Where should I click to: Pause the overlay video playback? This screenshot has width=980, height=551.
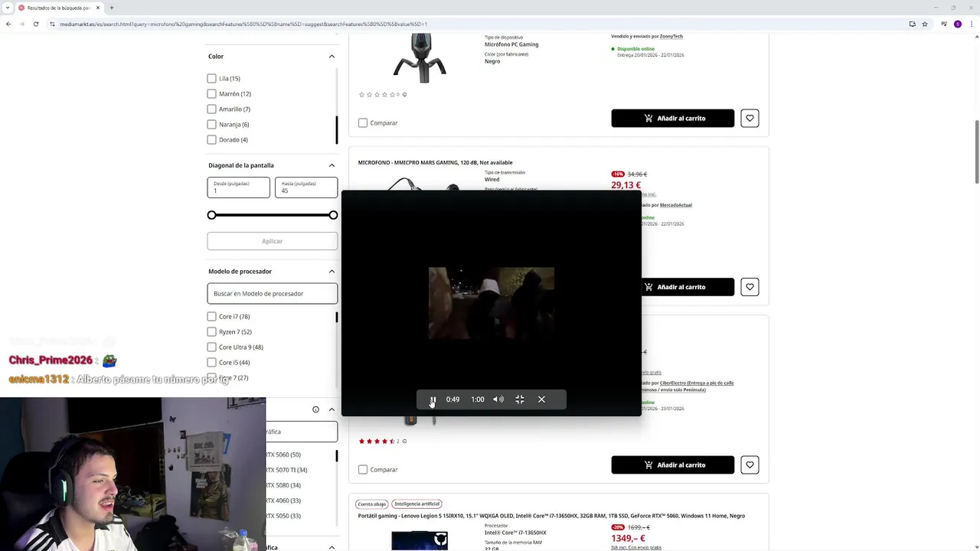tap(433, 399)
